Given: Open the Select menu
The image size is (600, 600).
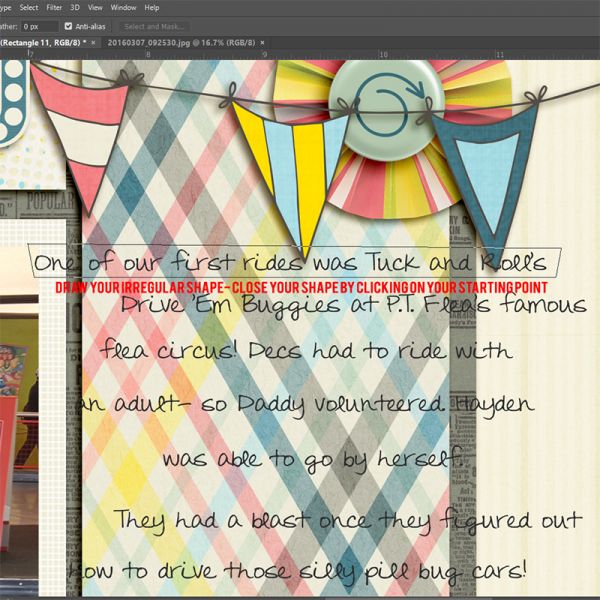Looking at the screenshot, I should click(x=29, y=7).
